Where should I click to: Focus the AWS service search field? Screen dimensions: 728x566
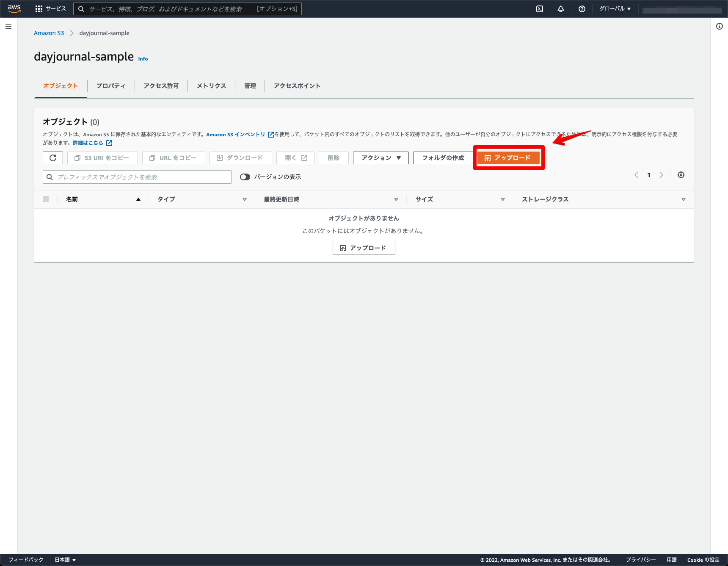188,9
